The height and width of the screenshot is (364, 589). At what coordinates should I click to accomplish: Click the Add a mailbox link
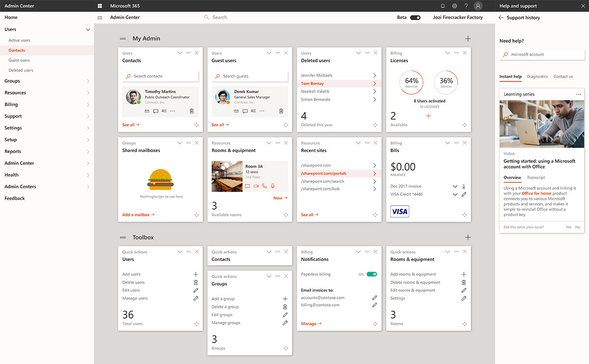coord(138,215)
